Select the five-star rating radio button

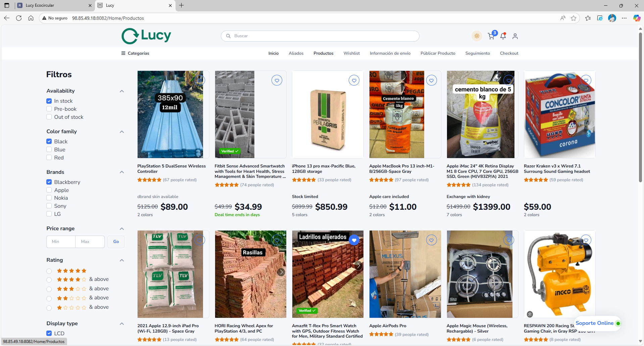click(x=49, y=271)
